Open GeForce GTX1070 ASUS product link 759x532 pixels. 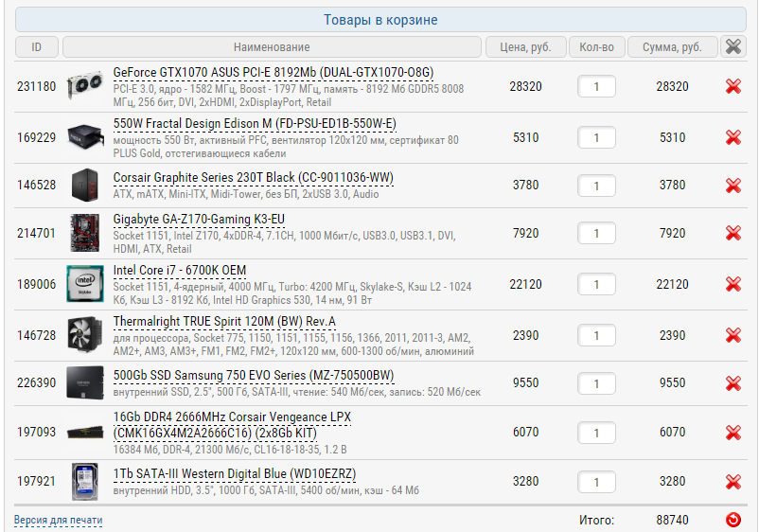tap(273, 73)
